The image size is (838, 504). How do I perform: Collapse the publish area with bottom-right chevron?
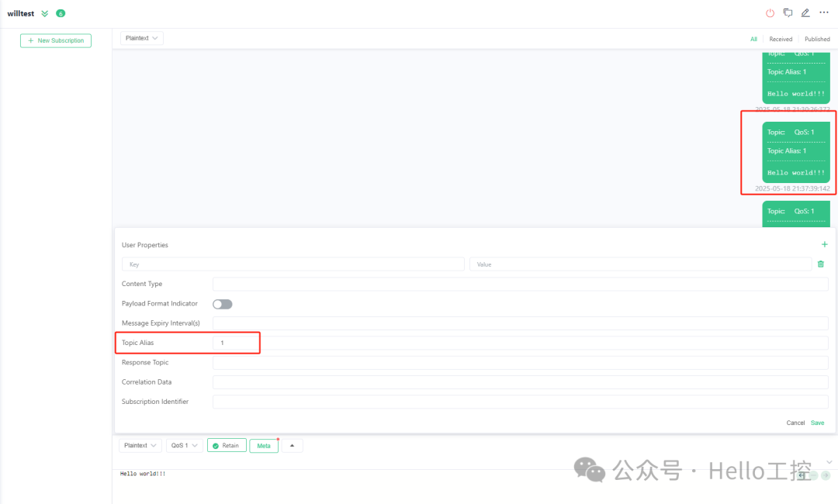point(829,462)
